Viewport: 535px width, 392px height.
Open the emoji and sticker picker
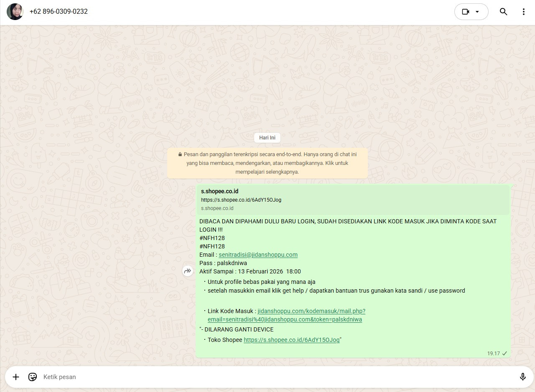pyautogui.click(x=33, y=377)
